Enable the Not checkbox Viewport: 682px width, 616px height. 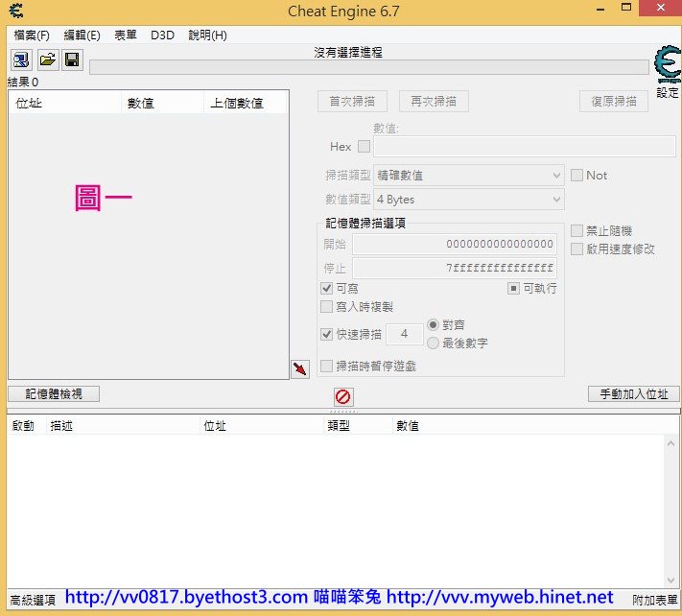point(576,176)
